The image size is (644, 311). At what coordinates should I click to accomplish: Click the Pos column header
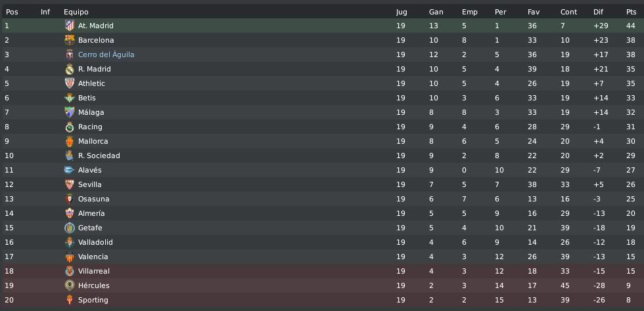[12, 12]
